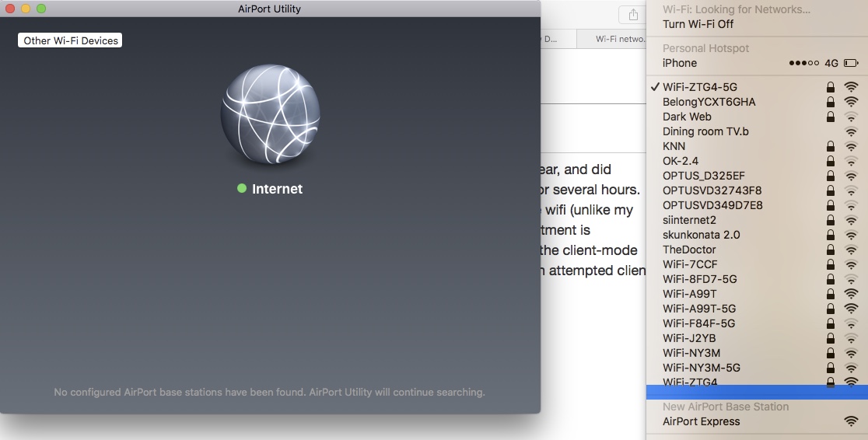Click the signal icon beside OK-2.4

coord(851,161)
